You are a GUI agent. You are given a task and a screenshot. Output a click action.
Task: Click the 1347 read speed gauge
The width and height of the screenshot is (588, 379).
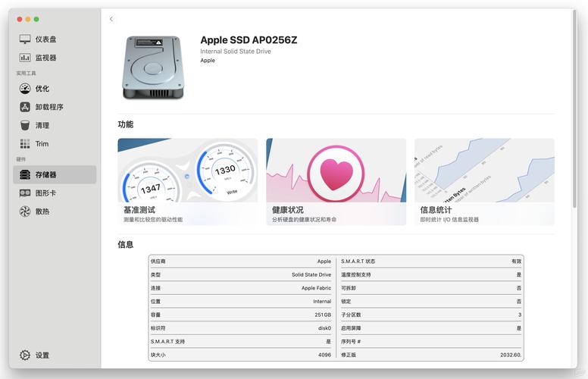click(151, 184)
